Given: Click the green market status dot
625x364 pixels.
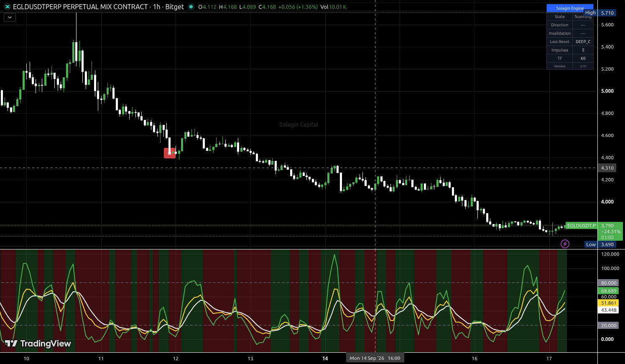Looking at the screenshot, I should (x=191, y=7).
